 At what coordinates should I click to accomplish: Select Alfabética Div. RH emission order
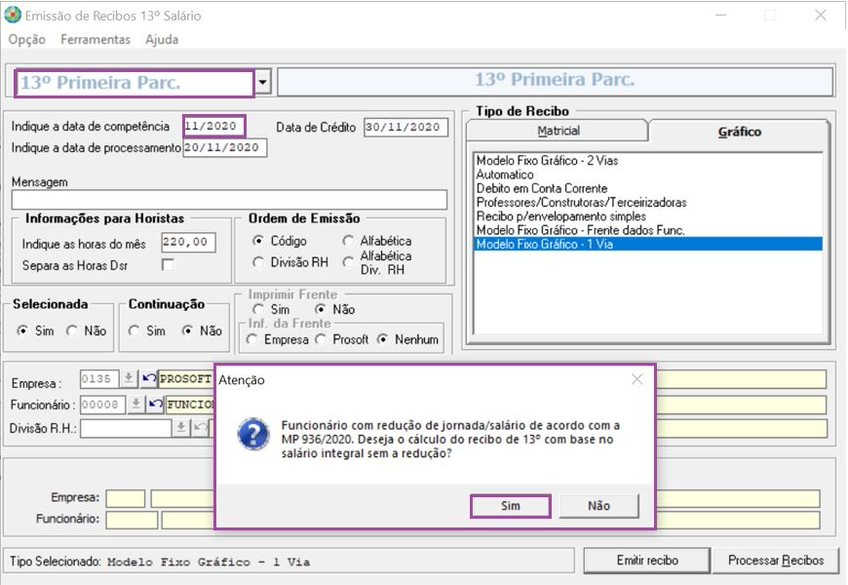(x=377, y=262)
